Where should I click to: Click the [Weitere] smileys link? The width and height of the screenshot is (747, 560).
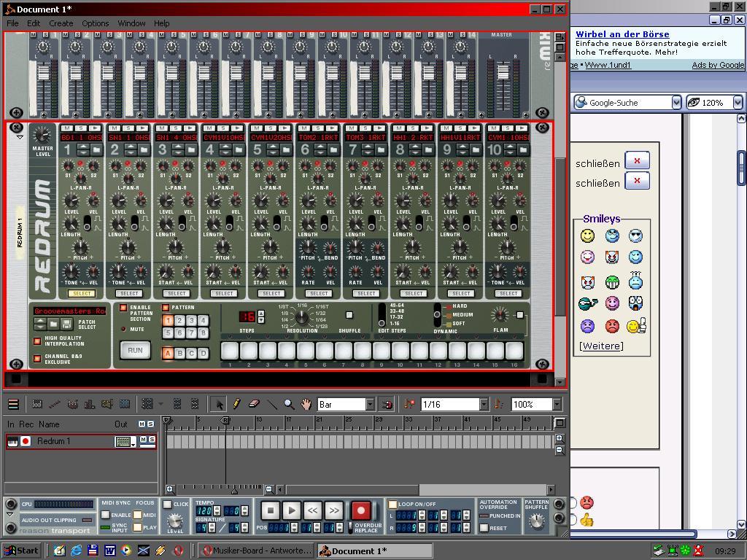[x=601, y=346]
